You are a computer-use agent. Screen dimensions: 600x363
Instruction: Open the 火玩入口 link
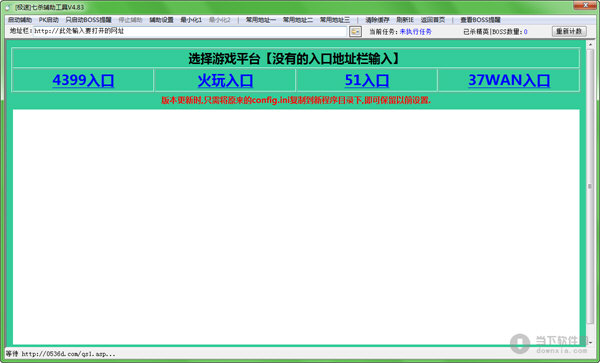point(225,80)
